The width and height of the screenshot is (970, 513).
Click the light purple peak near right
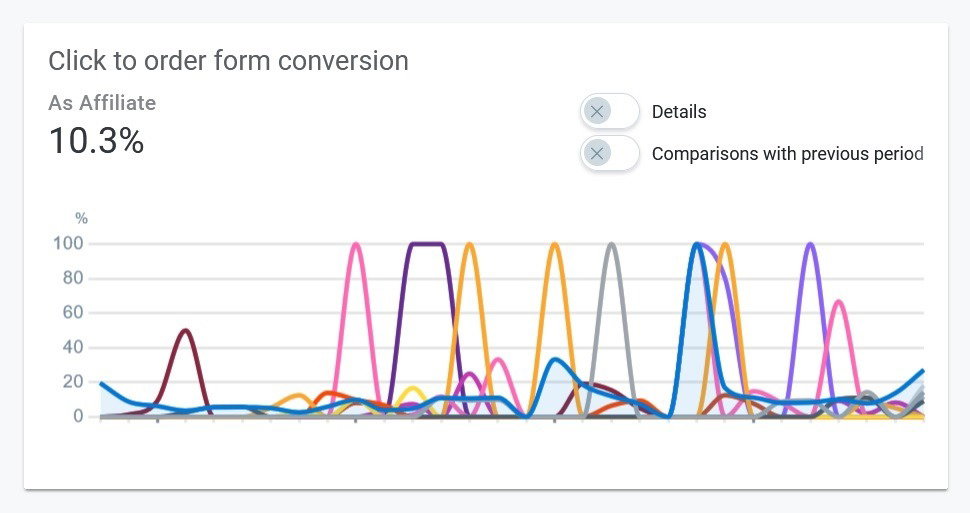tap(810, 244)
